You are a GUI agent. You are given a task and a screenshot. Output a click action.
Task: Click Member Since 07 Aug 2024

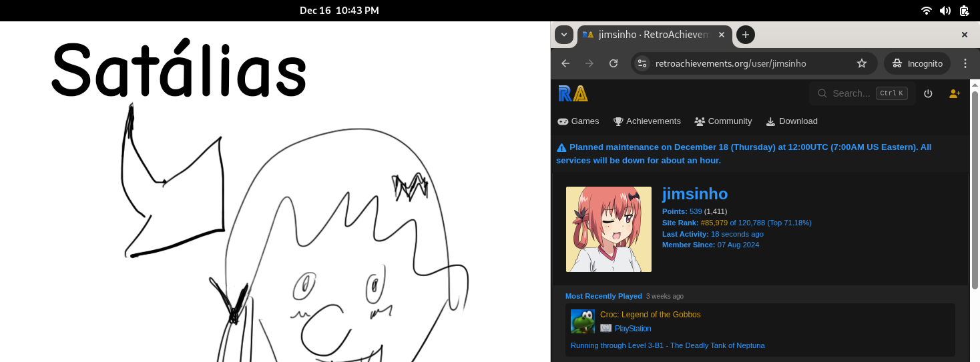[x=710, y=245]
